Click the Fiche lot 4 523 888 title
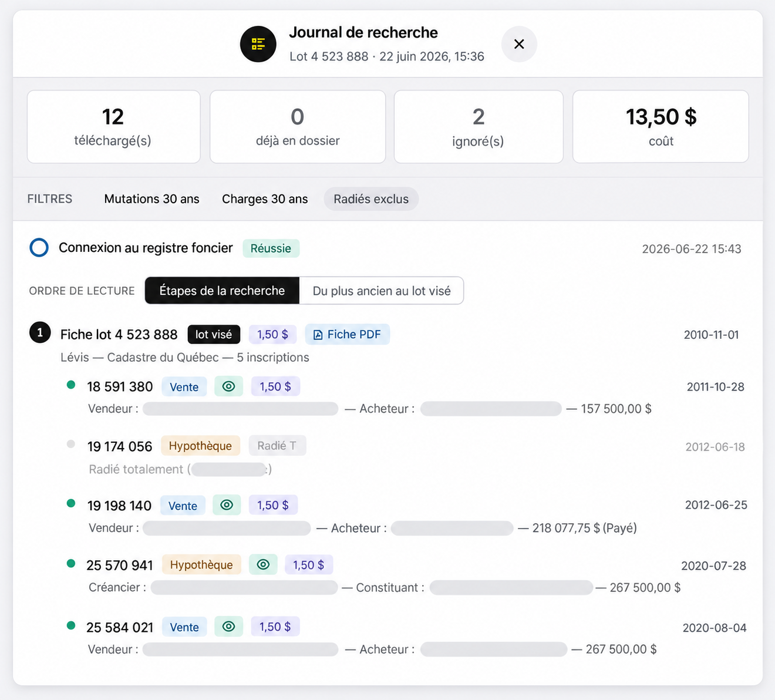775x700 pixels. coord(119,334)
